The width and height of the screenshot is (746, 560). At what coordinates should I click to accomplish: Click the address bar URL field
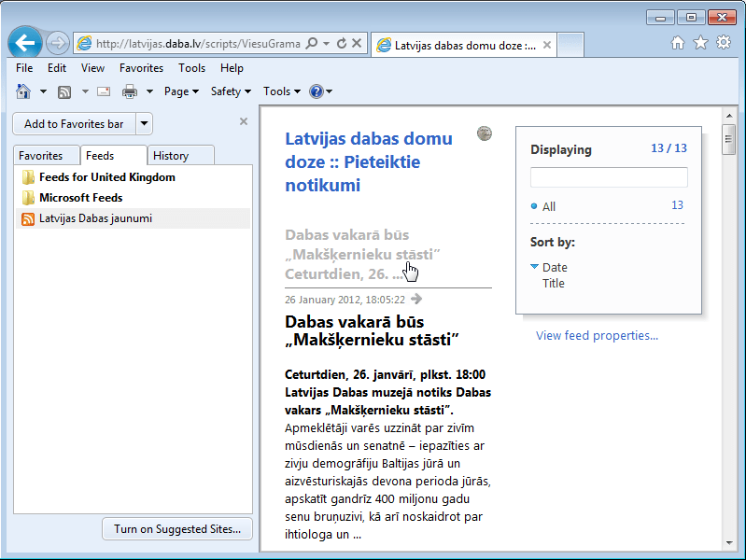coord(198,44)
